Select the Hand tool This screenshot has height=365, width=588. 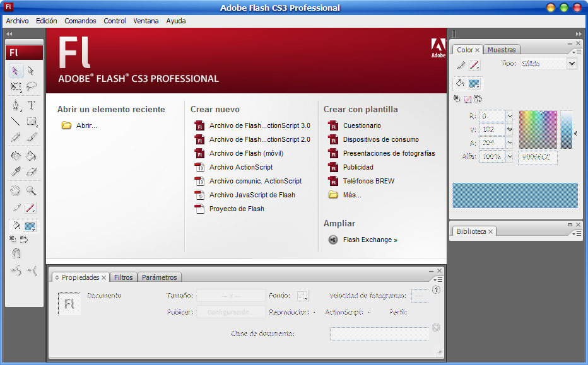point(16,190)
